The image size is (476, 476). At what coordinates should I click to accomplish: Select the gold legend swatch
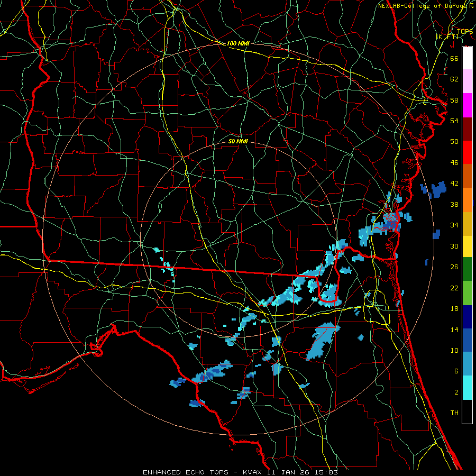[467, 224]
